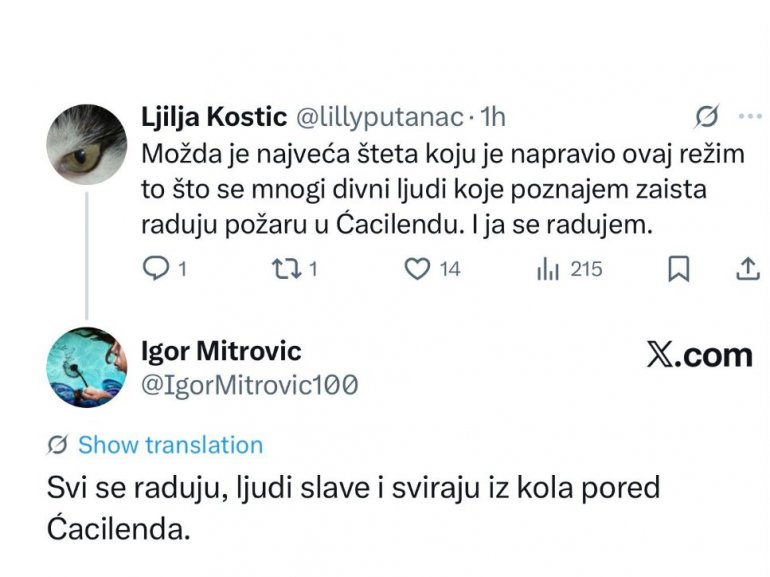This screenshot has width=770, height=577.
Task: Click the Grok icon beside the more menu
Action: (706, 118)
